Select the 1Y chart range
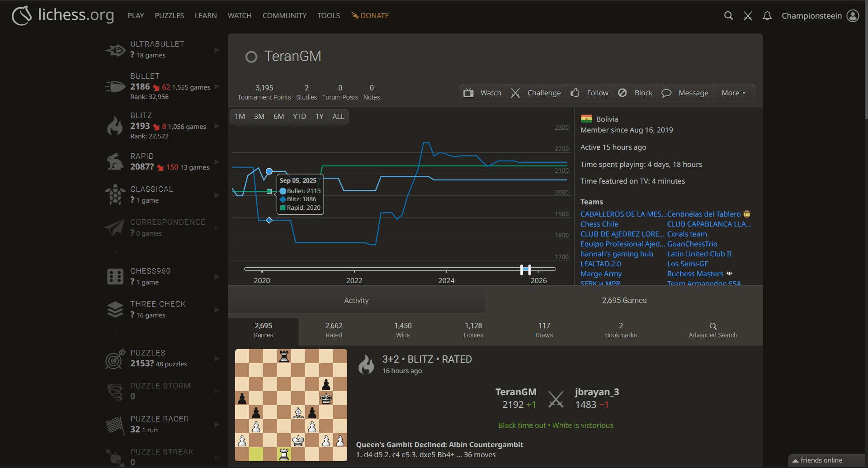Viewport: 868px width, 468px height. [319, 117]
